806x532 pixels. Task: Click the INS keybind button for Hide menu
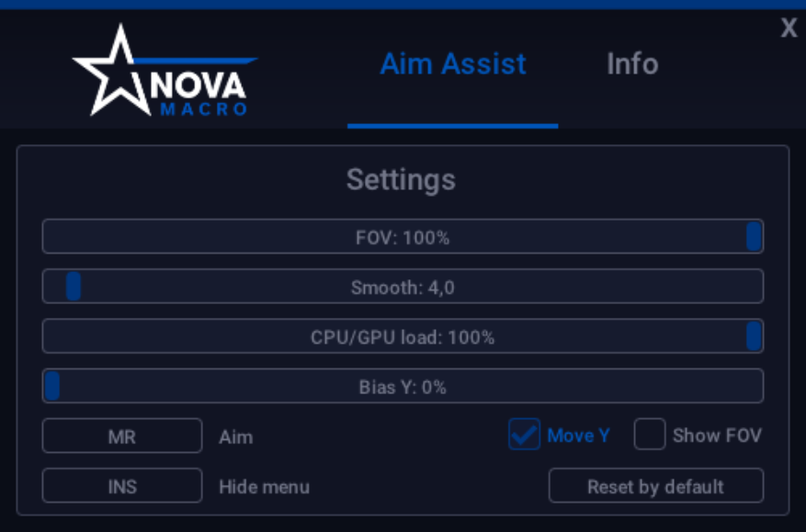pos(121,485)
